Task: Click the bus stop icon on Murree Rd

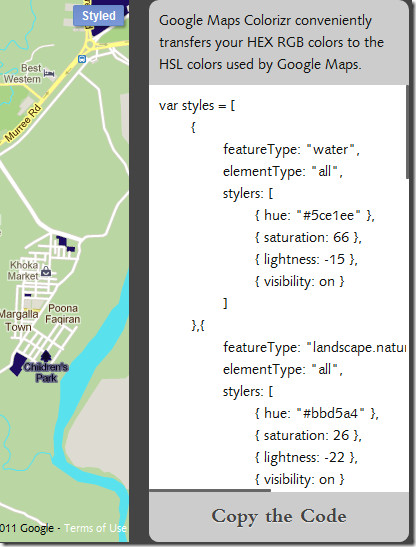Action: pyautogui.click(x=82, y=59)
